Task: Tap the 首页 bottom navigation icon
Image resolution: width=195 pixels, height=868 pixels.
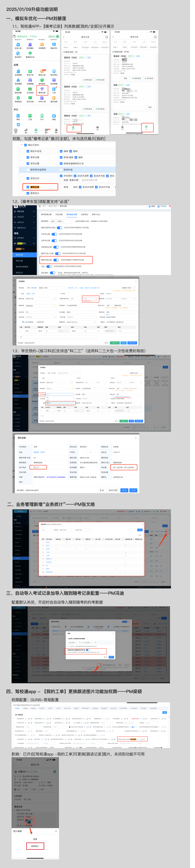Action: click(x=16, y=130)
